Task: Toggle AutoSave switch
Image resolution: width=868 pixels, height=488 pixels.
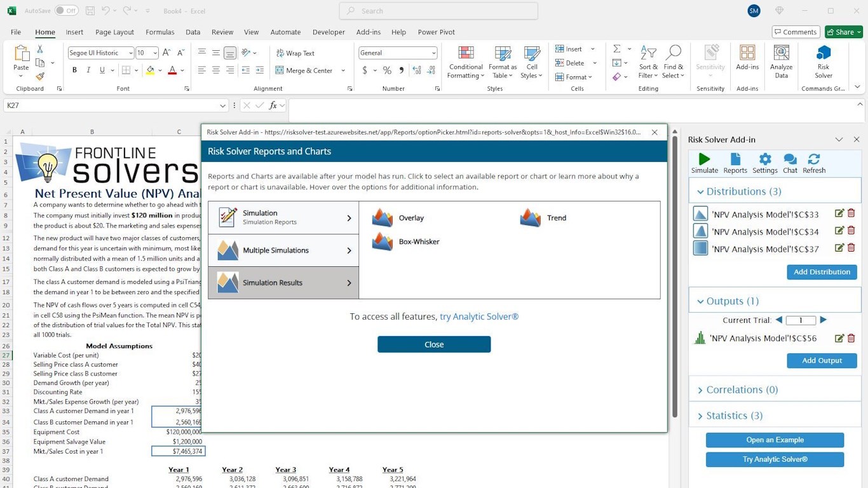Action: coord(66,11)
